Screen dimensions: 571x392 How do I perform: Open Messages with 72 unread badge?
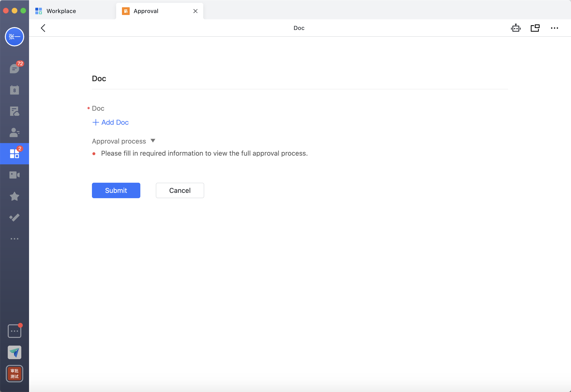(15, 68)
